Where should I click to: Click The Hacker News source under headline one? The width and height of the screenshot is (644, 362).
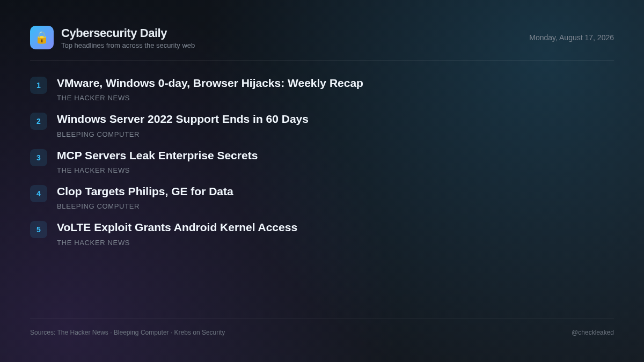point(93,98)
